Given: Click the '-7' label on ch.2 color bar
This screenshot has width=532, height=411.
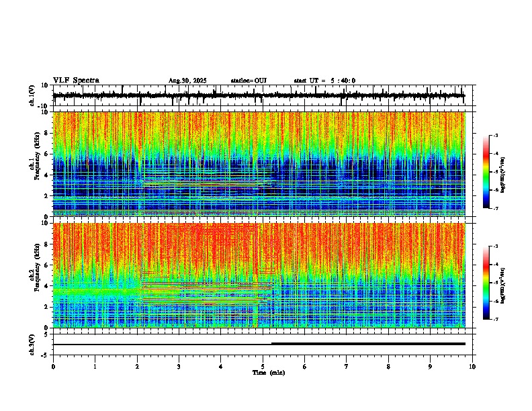Looking at the screenshot, I should pyautogui.click(x=495, y=319).
